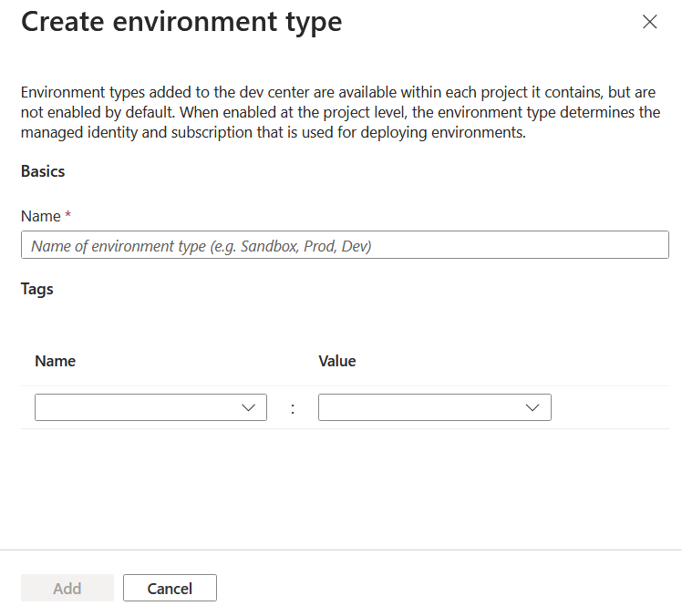The height and width of the screenshot is (616, 682).
Task: Click the chevron arrow in tag Value field
Action: point(532,408)
